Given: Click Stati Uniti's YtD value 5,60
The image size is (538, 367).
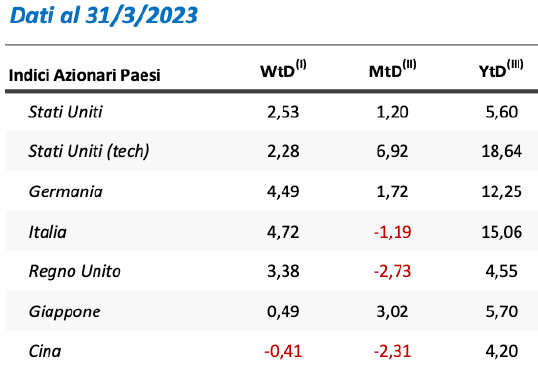Looking at the screenshot, I should [502, 112].
